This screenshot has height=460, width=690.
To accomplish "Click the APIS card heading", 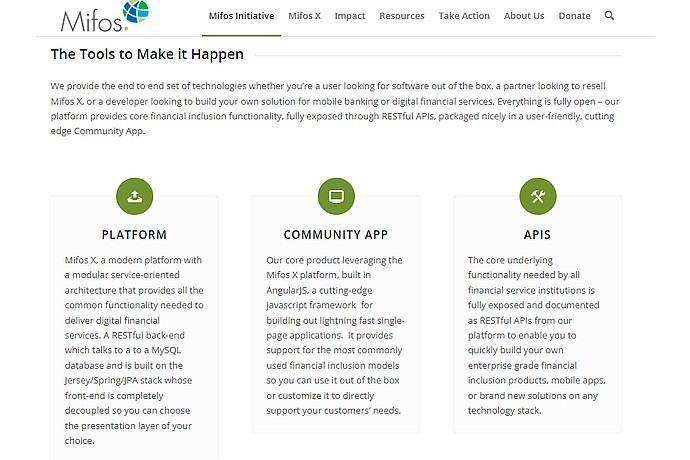I will pos(537,235).
